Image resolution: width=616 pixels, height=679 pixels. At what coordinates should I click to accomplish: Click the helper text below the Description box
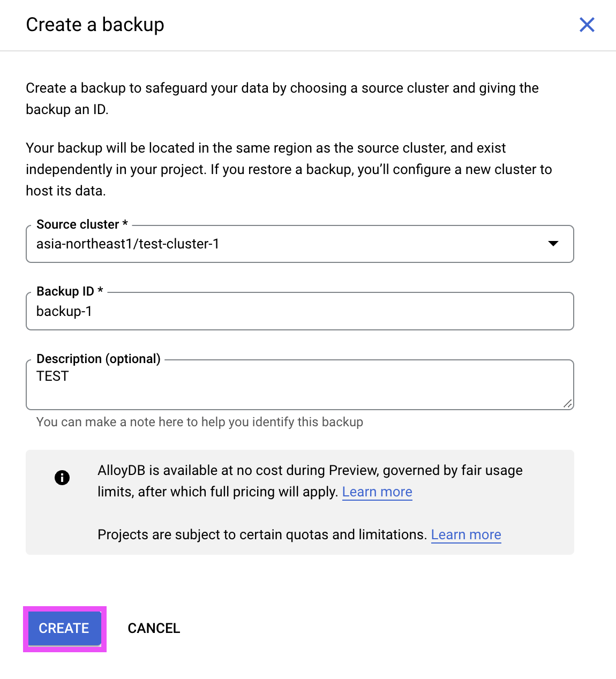click(199, 422)
